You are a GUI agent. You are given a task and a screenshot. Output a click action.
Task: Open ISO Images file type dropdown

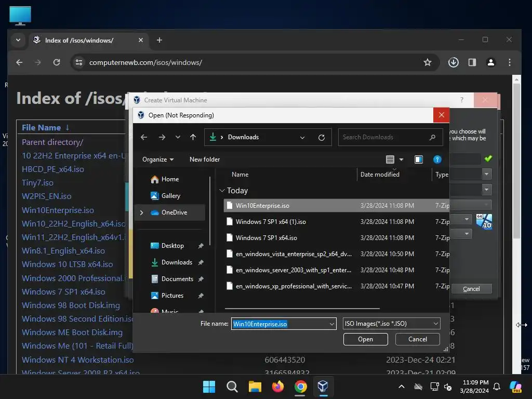pos(392,324)
